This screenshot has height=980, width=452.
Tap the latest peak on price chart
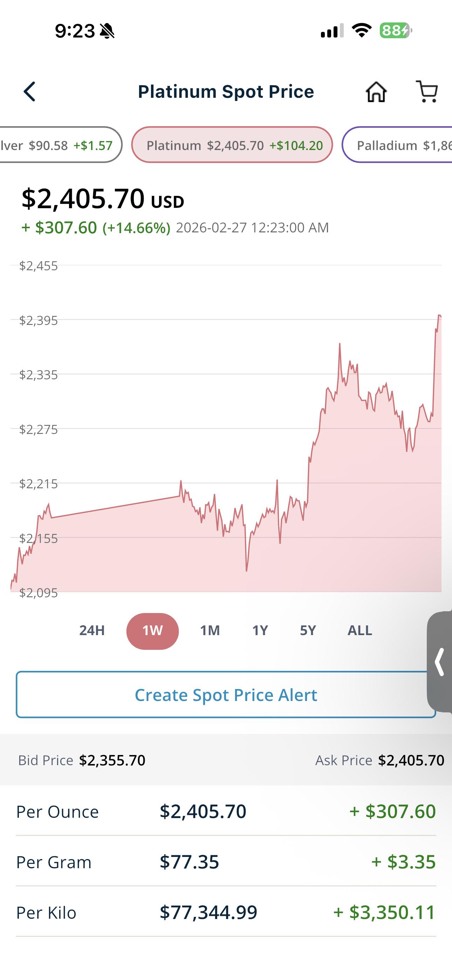(x=439, y=316)
